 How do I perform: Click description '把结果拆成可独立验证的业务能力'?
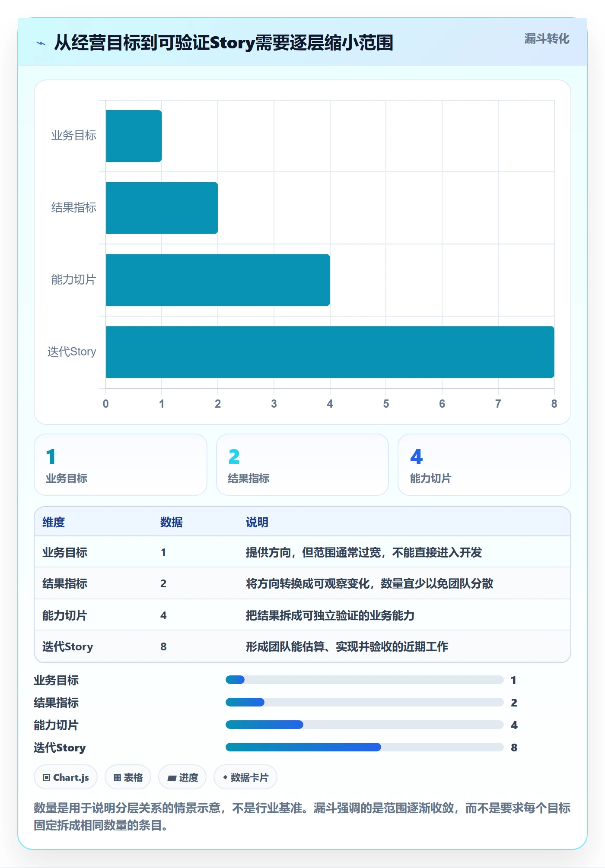[x=330, y=615]
